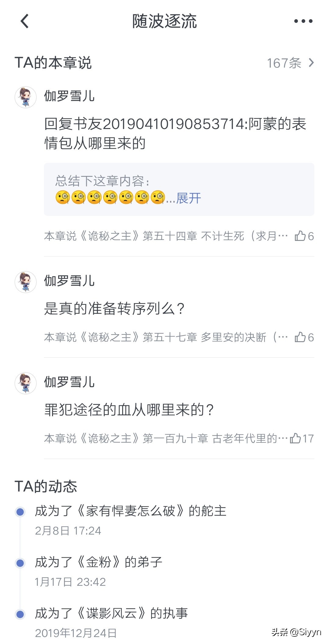The height and width of the screenshot is (644, 329).
Task: Select the 家有悍妻怎么破 舵主 activity entry
Action: click(x=130, y=511)
